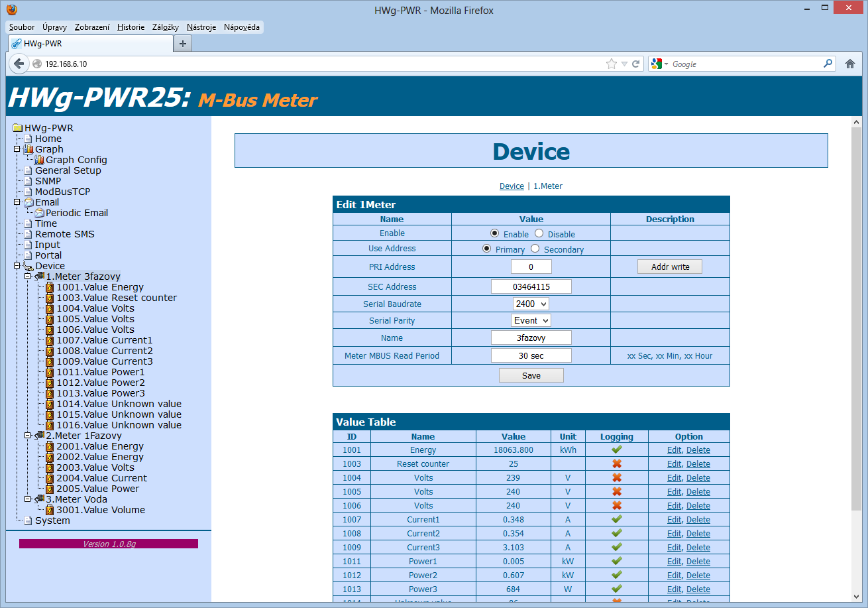
Task: Click Edit link for Energy row 1001
Action: click(675, 450)
